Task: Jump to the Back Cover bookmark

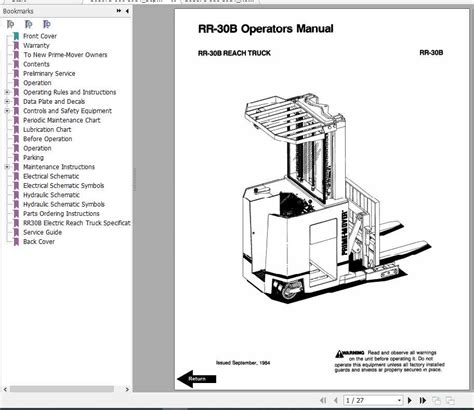Action: point(39,241)
